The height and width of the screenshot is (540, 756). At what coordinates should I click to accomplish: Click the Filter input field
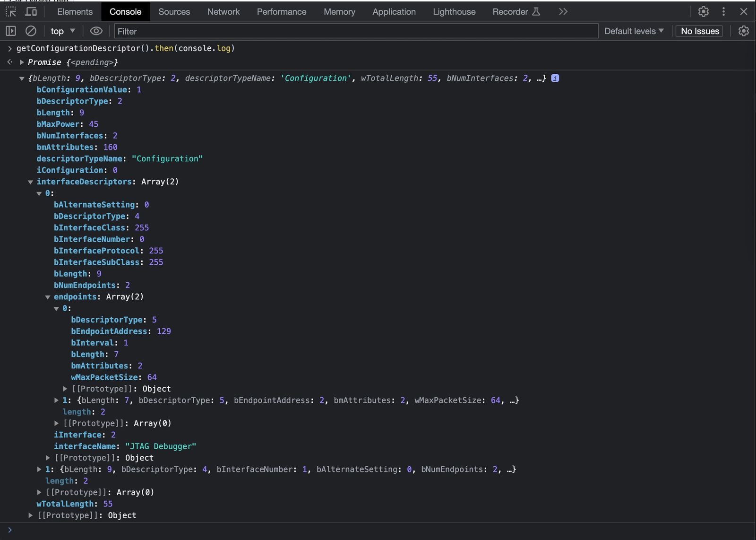pyautogui.click(x=356, y=31)
